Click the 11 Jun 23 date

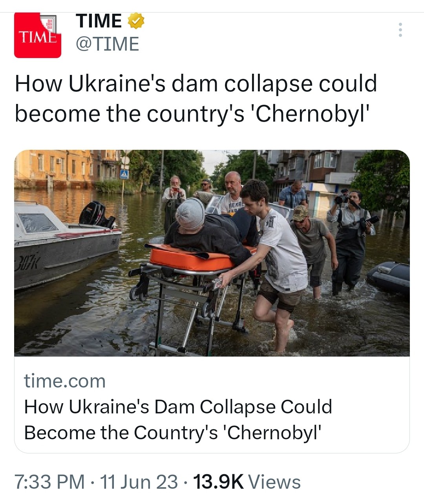coord(139,482)
